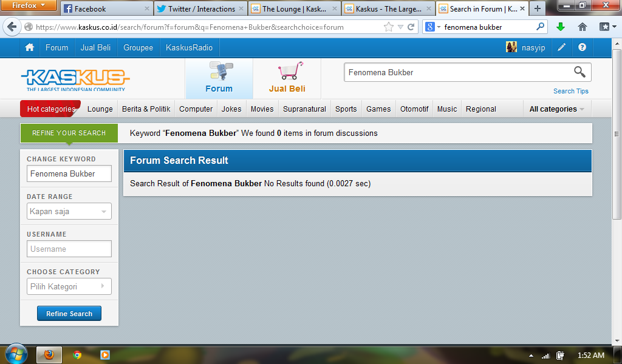Click the Firefox icon in taskbar
622x364 pixels.
[49, 354]
